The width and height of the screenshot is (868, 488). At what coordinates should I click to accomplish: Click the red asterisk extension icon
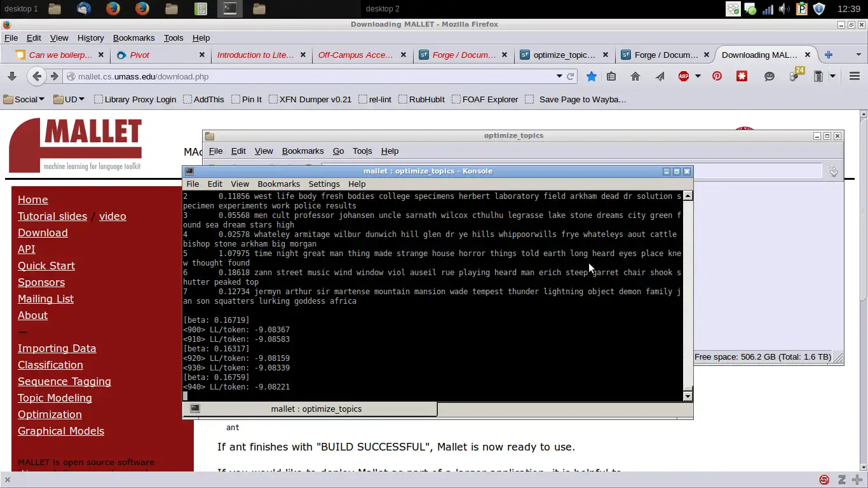tap(742, 76)
